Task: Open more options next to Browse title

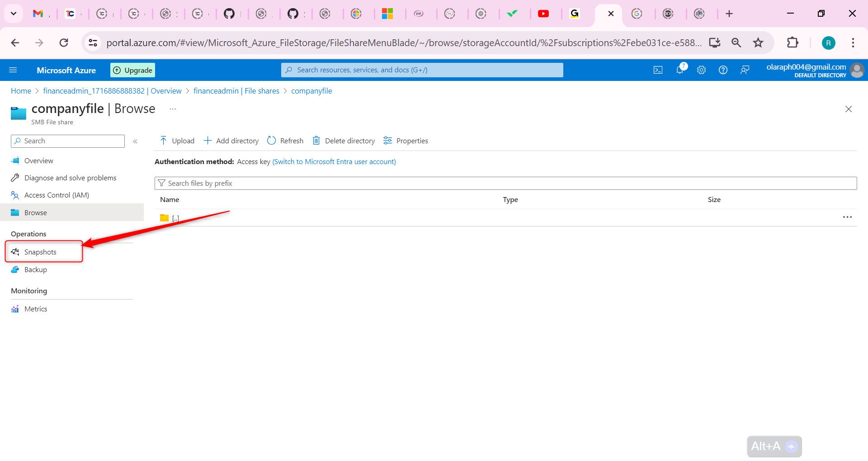Action: [173, 109]
